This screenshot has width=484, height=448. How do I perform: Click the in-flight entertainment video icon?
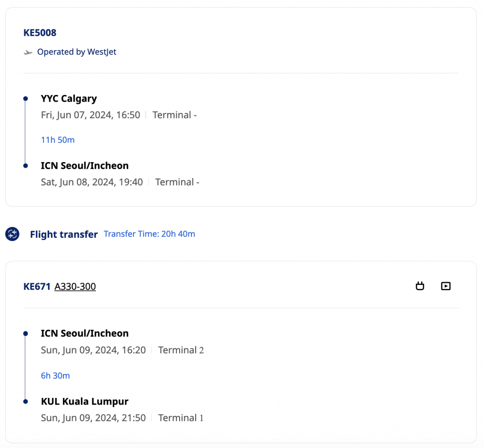(x=445, y=286)
